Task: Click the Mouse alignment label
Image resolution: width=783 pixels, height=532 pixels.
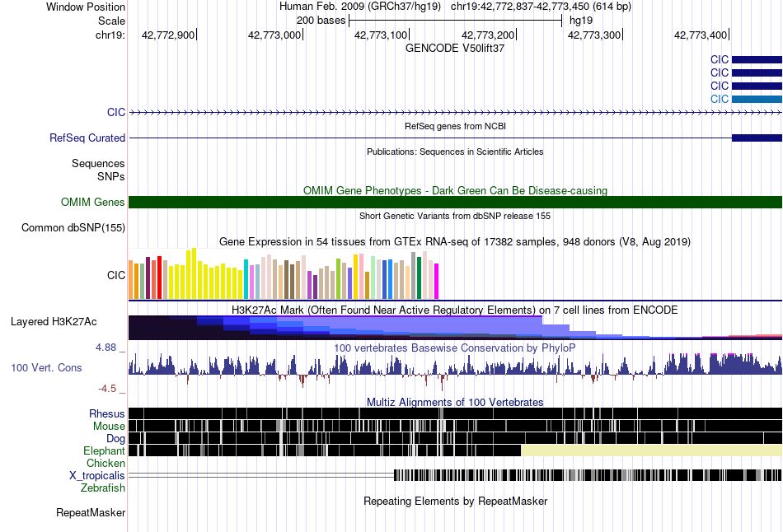Action: tap(109, 427)
